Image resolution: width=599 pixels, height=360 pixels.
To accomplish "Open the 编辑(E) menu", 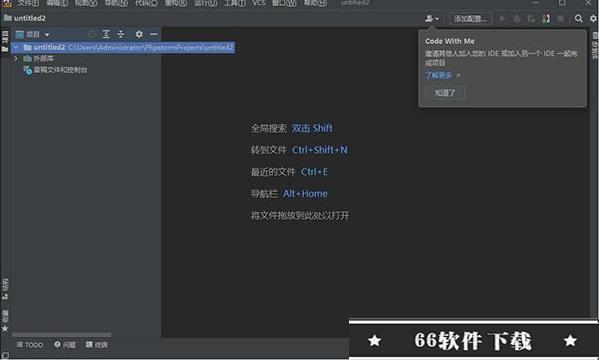I will point(57,3).
